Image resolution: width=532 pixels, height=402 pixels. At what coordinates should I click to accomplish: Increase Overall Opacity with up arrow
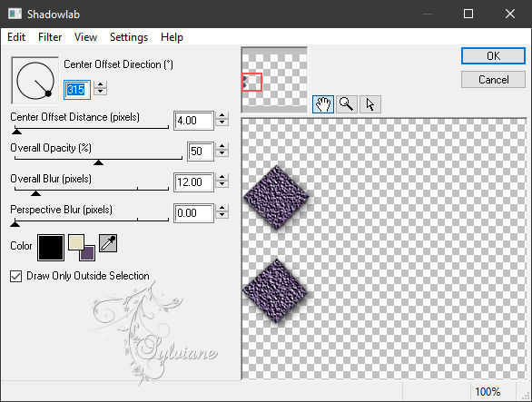tap(222, 146)
